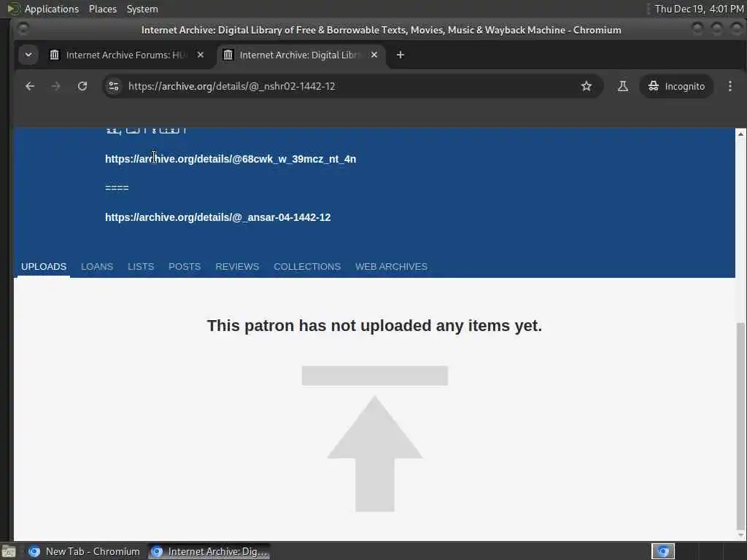This screenshot has width=747, height=560.
Task: Click the Incognito indicator button
Action: click(x=676, y=86)
